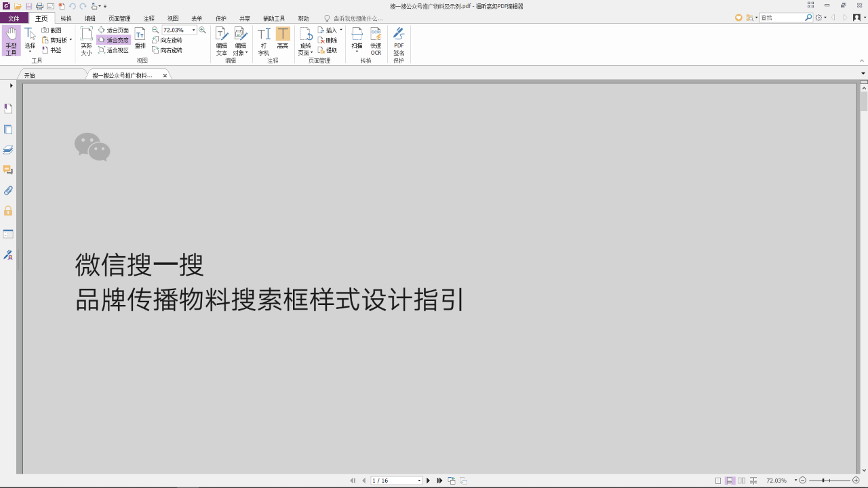Go to the next page arrow
This screenshot has width=868, height=488.
pos(428,481)
